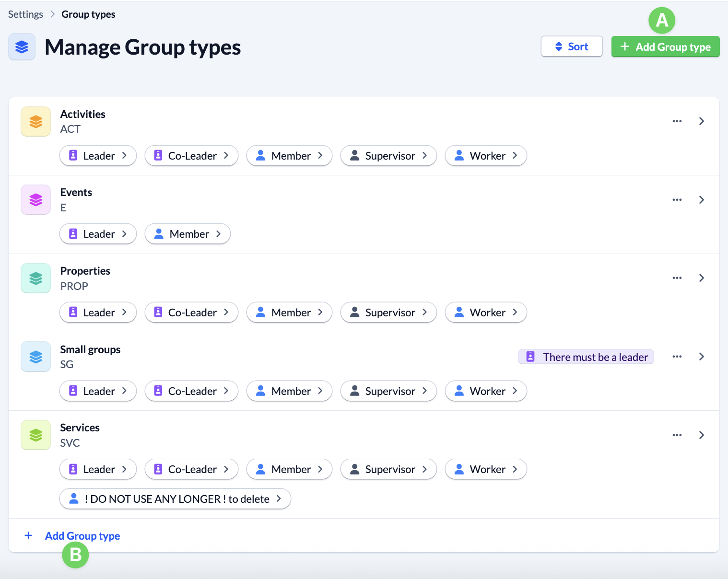Image resolution: width=728 pixels, height=579 pixels.
Task: Go to Settings in the breadcrumb
Action: click(x=25, y=14)
